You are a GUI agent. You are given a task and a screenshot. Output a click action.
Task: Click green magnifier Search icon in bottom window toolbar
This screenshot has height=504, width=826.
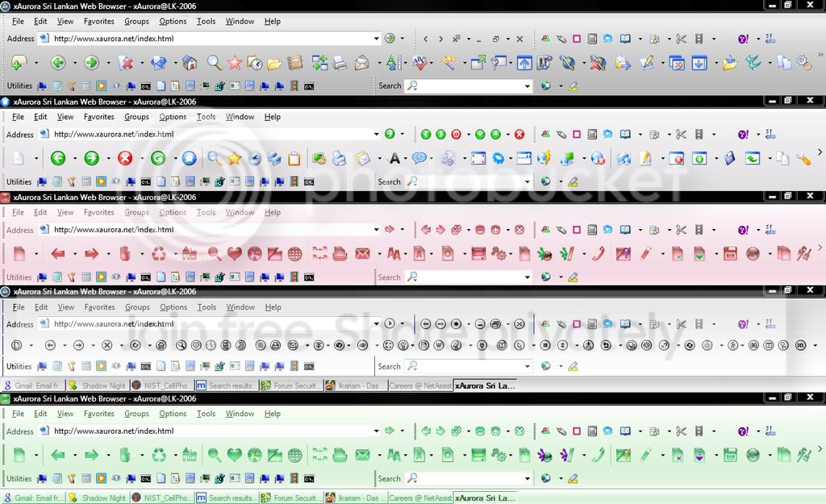214,455
